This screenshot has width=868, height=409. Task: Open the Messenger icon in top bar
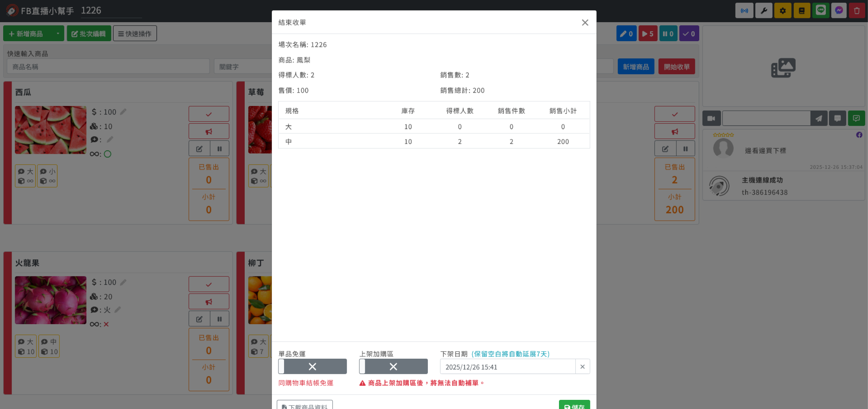click(x=839, y=11)
